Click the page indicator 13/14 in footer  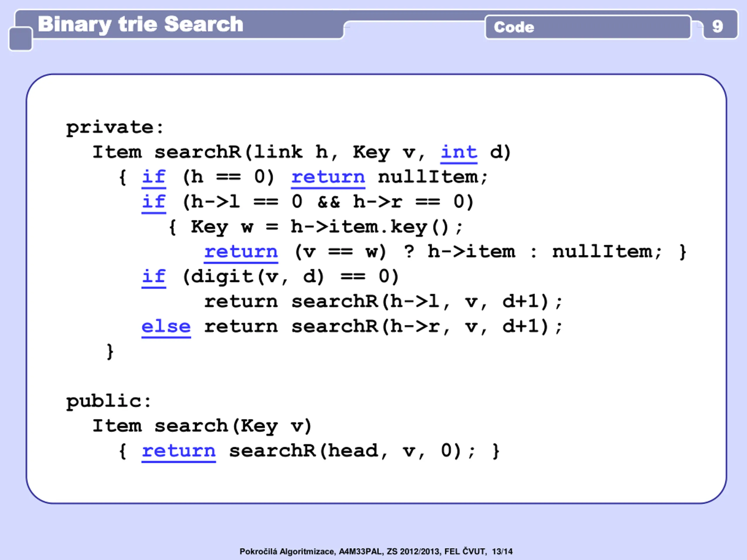pyautogui.click(x=502, y=552)
